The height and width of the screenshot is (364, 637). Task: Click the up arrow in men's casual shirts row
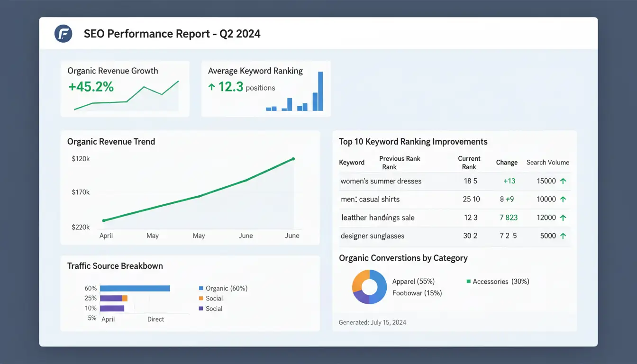pos(563,200)
